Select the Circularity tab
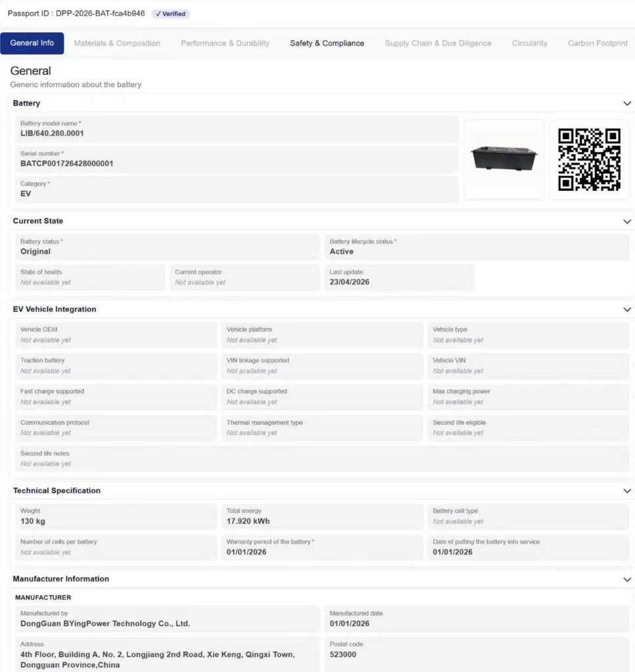 click(529, 43)
